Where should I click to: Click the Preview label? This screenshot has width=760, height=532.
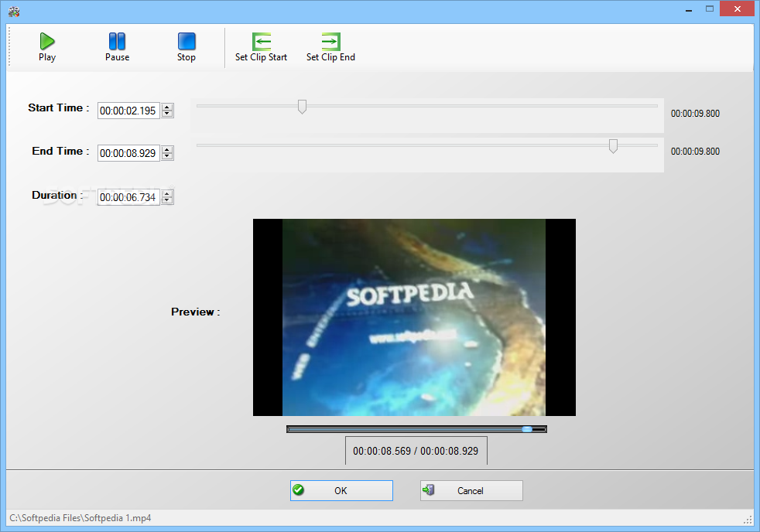(195, 312)
